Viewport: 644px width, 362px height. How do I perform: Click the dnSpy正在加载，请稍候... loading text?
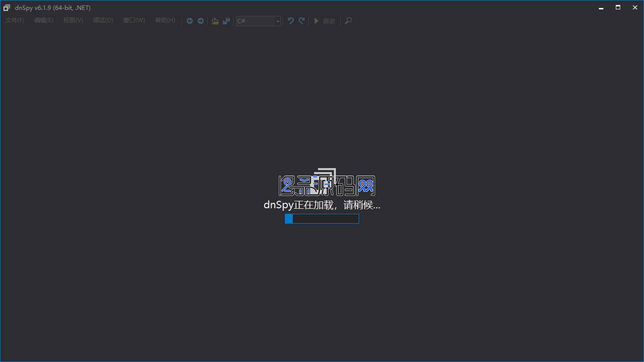click(x=322, y=205)
